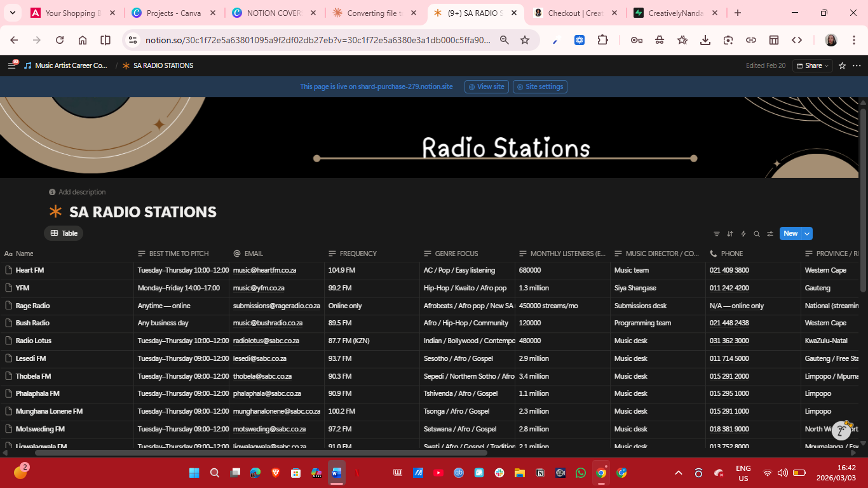The height and width of the screenshot is (488, 868).
Task: Open the sidebar menu with notification badge
Action: pyautogui.click(x=11, y=65)
